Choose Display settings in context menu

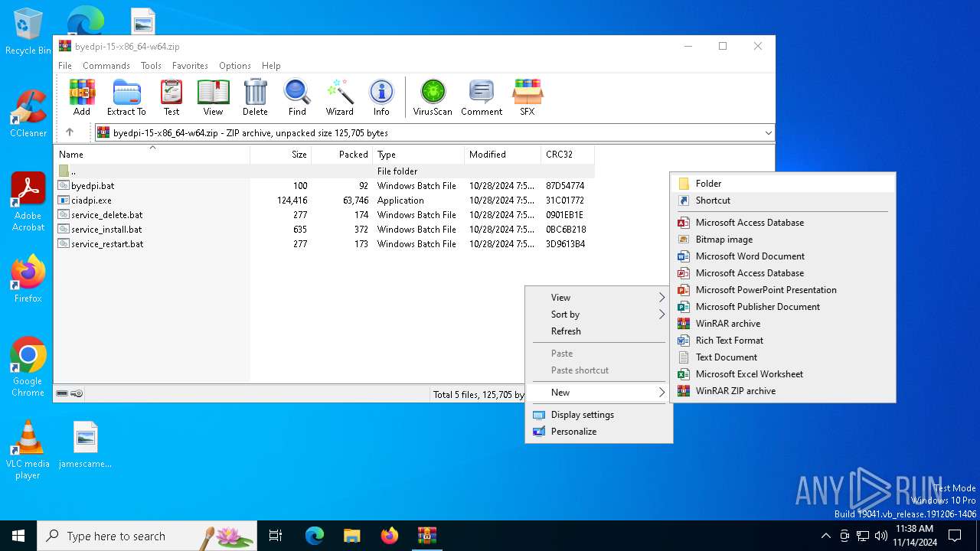[x=599, y=415]
